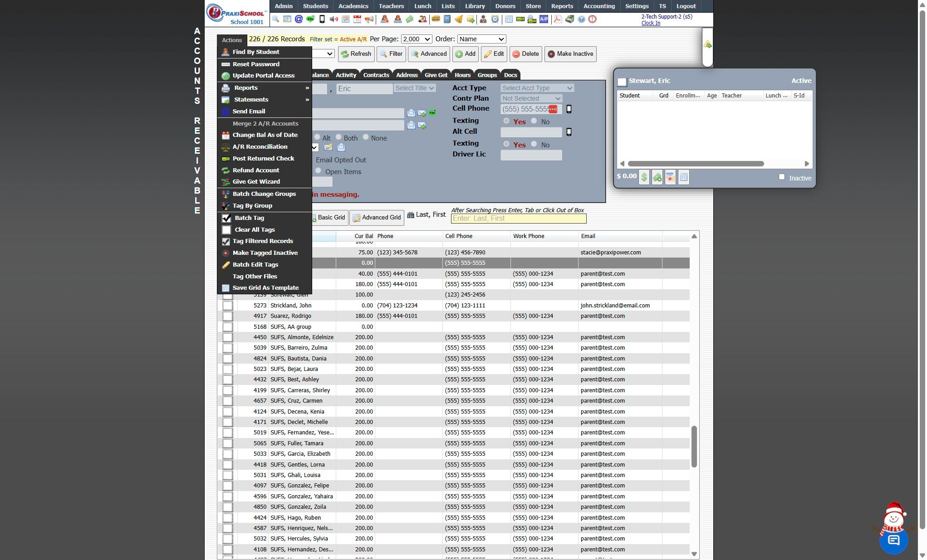Click the Last, First search field
Viewport: 927px width, 560px height.
click(x=518, y=219)
